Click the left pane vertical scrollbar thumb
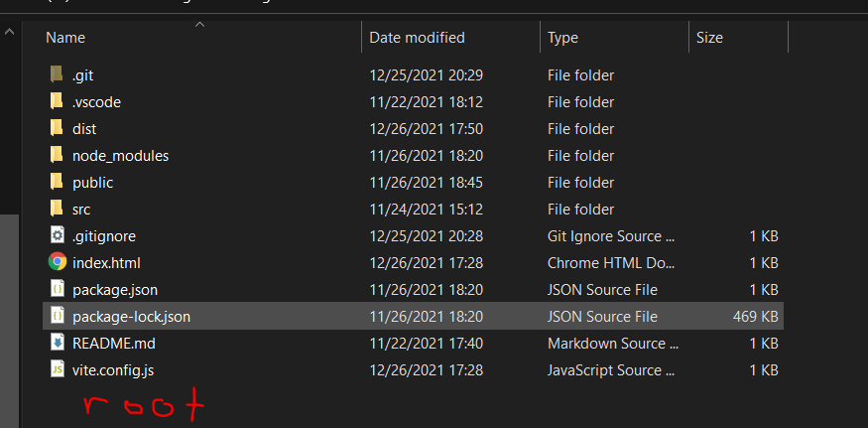The width and height of the screenshot is (868, 428). pos(10,318)
